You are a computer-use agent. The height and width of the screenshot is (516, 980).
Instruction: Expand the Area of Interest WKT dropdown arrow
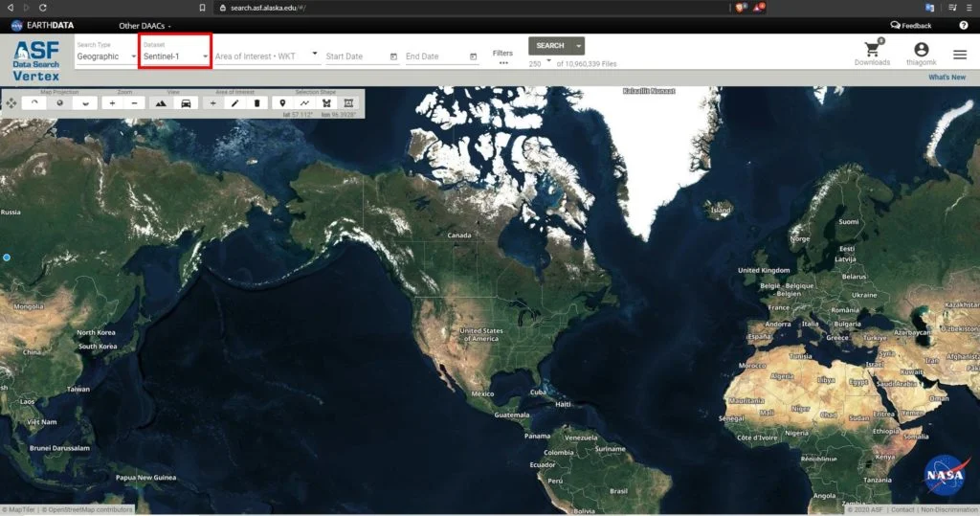coord(314,54)
